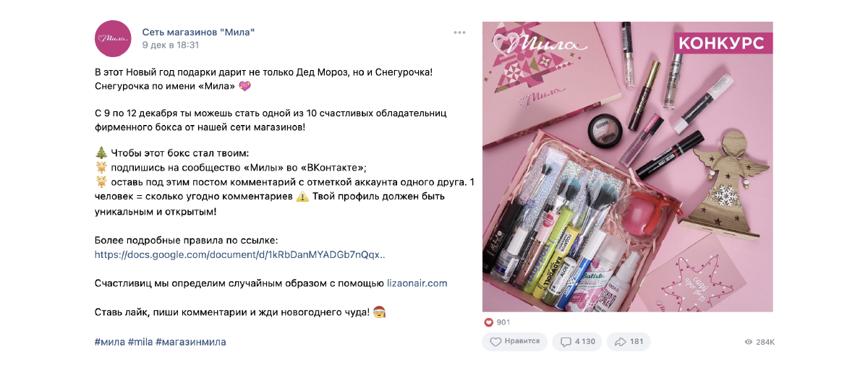Click the pink heart emoji after «Мила»

point(245,86)
